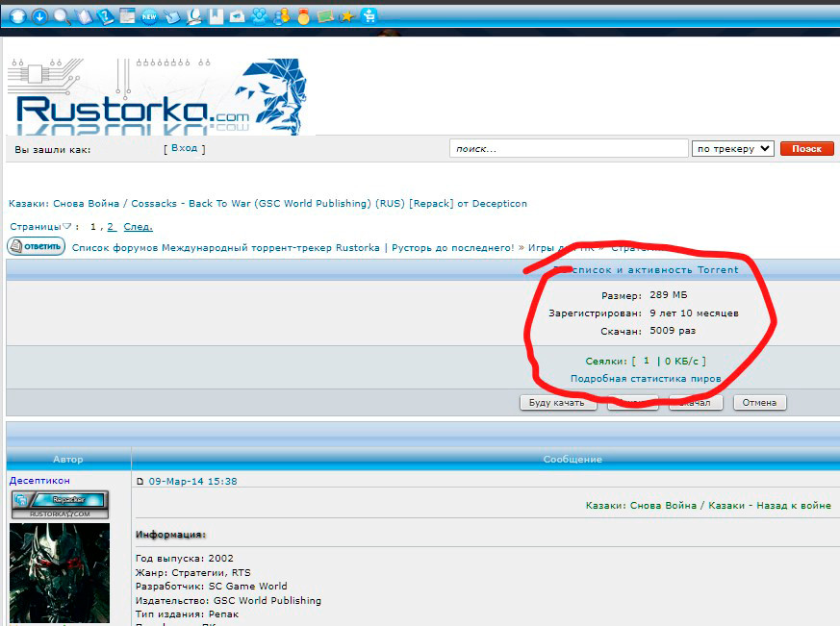Click the gold star icon in toolbar
This screenshot has height=626, width=840.
tap(346, 16)
